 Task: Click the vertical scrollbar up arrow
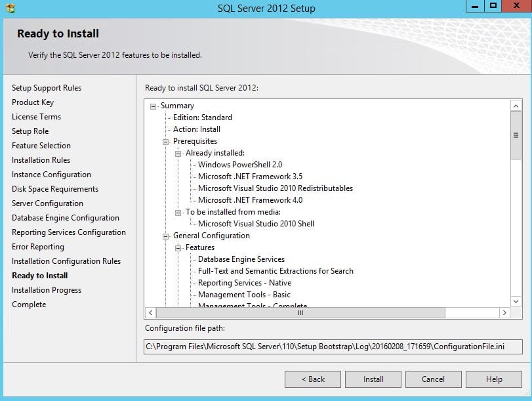point(516,106)
